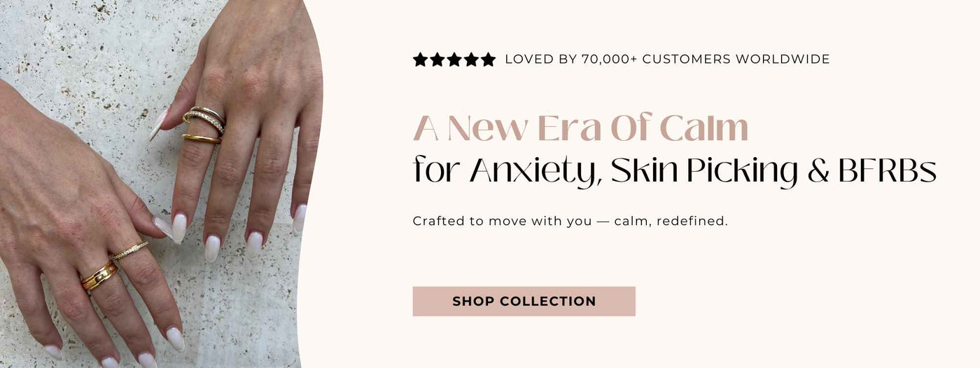Click the 'Crafted to move with you' tagline
The image size is (980, 368).
click(x=570, y=222)
